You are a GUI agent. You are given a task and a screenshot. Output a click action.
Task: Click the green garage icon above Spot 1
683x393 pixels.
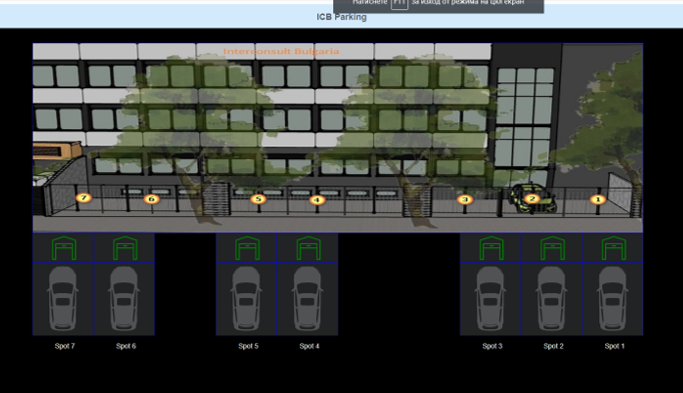click(x=614, y=248)
